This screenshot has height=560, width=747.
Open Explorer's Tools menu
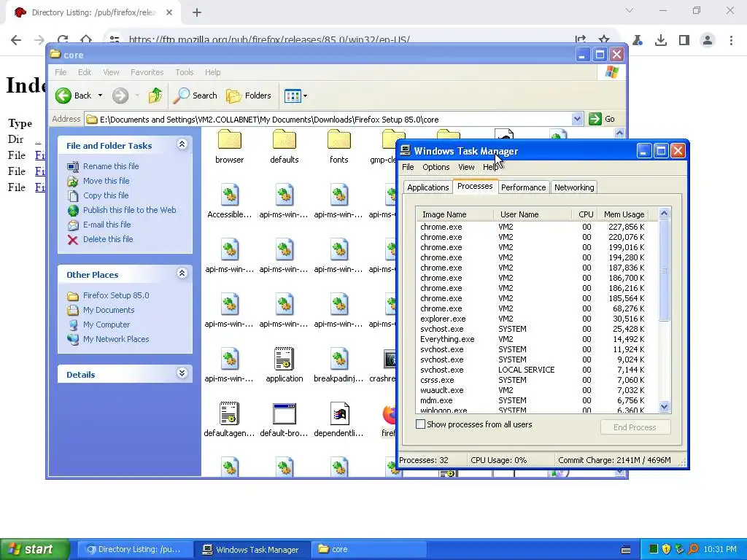coord(185,72)
